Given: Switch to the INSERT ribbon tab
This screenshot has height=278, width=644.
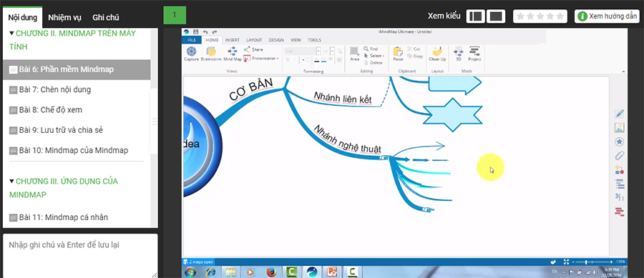Looking at the screenshot, I should click(x=232, y=40).
